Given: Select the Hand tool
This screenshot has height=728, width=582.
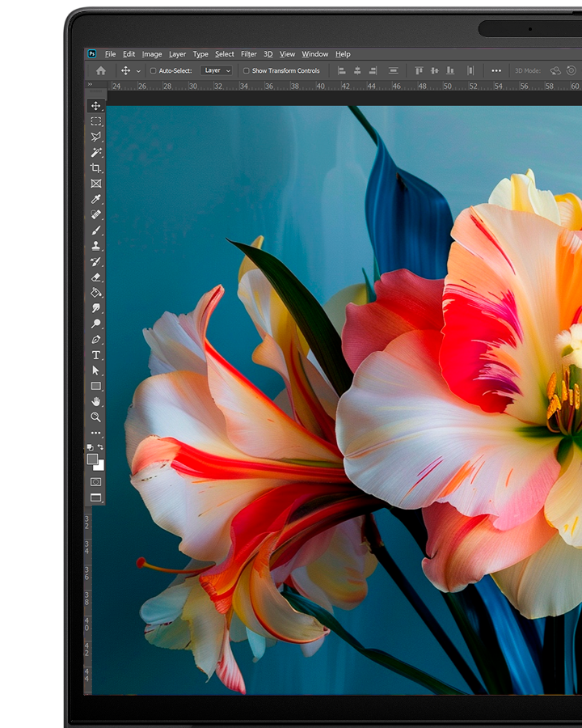Looking at the screenshot, I should [x=96, y=401].
